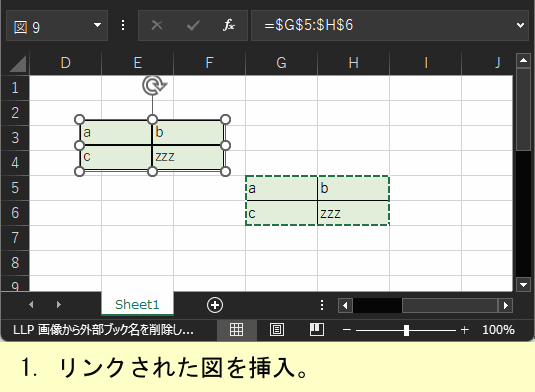The image size is (535, 392).
Task: Expand the formula bar chevron
Action: [520, 25]
